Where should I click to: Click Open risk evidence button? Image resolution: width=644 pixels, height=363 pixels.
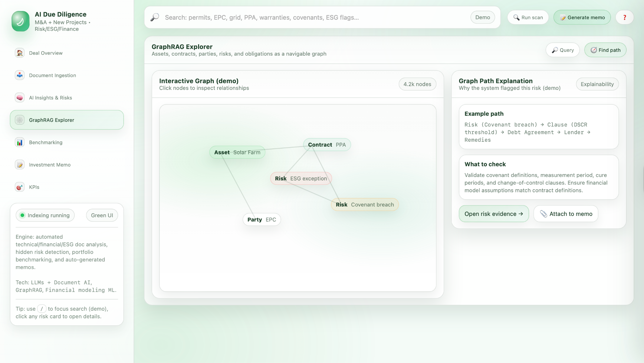493,214
